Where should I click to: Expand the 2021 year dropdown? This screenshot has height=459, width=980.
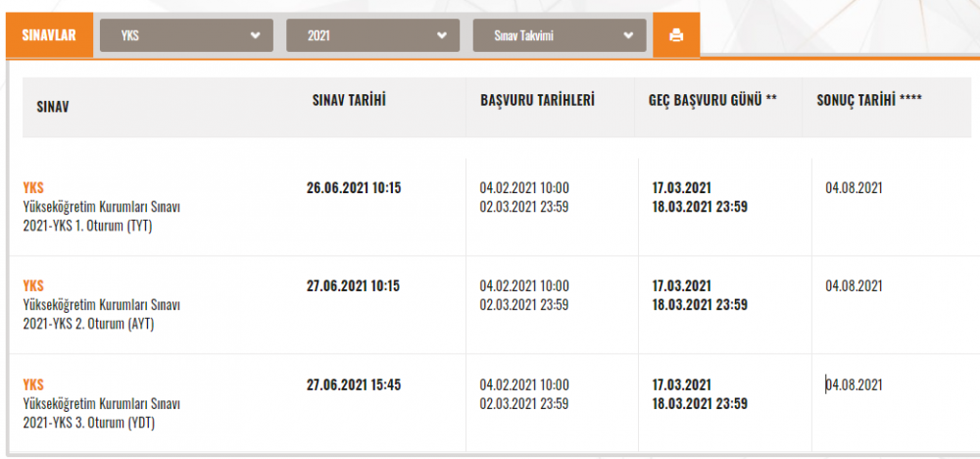372,35
